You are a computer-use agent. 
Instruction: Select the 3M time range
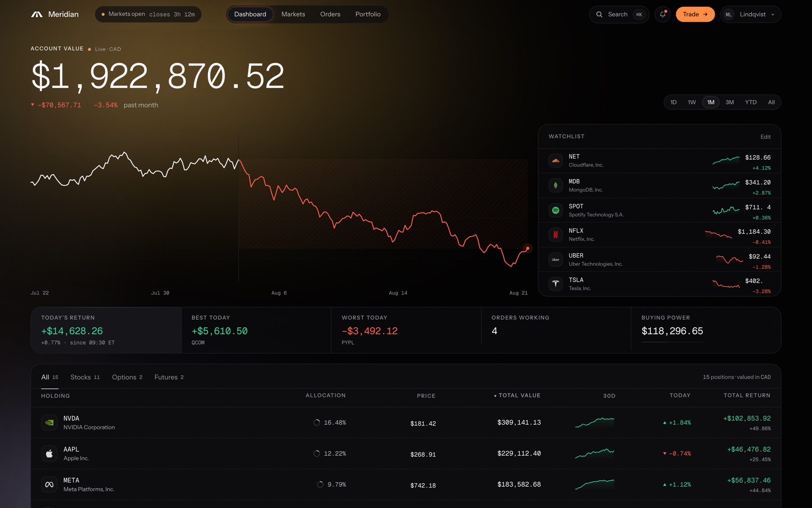[729, 103]
